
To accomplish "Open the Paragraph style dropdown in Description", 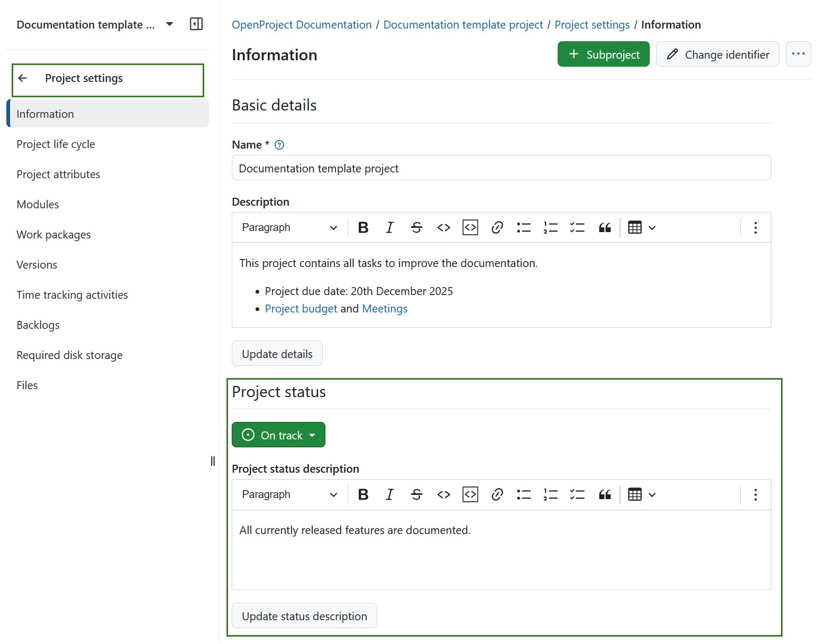I will [289, 227].
